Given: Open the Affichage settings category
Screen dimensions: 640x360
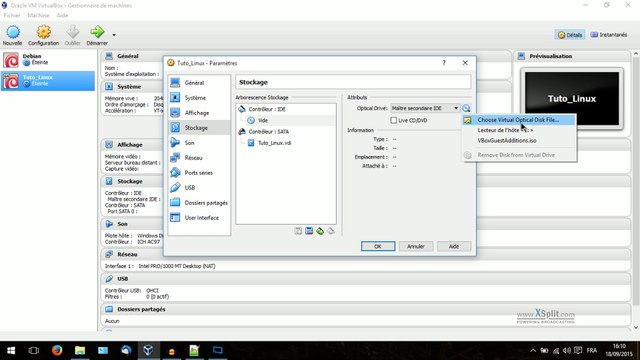Looking at the screenshot, I should [x=199, y=113].
